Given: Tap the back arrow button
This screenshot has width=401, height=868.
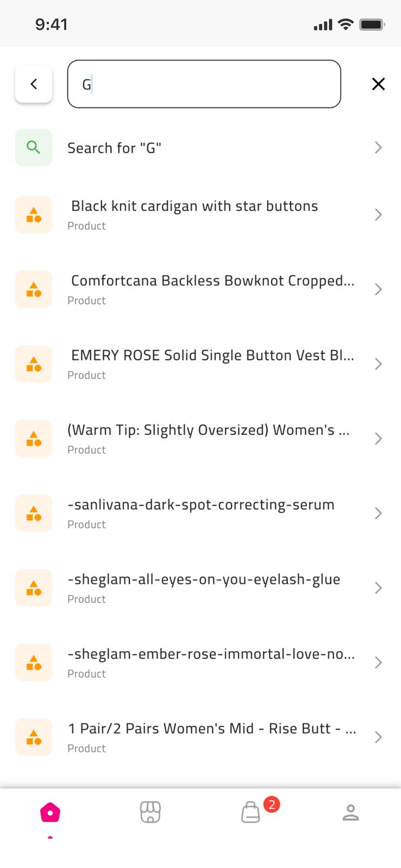Looking at the screenshot, I should pyautogui.click(x=34, y=84).
